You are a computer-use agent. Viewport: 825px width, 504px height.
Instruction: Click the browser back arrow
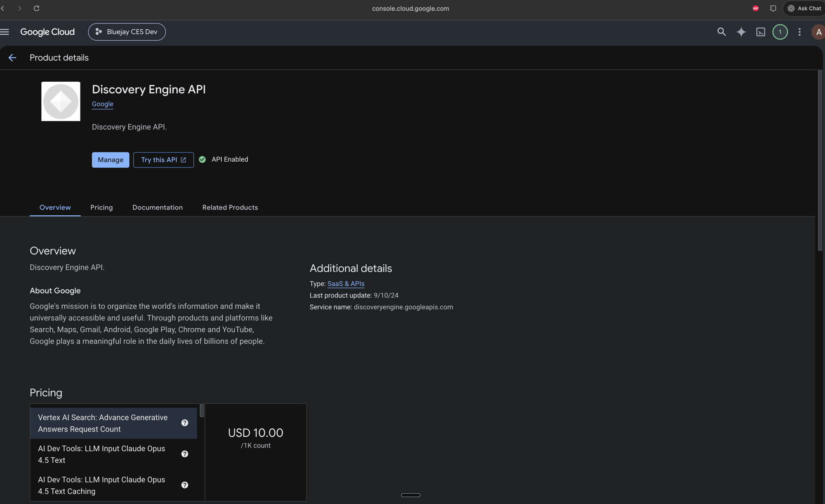(x=3, y=8)
